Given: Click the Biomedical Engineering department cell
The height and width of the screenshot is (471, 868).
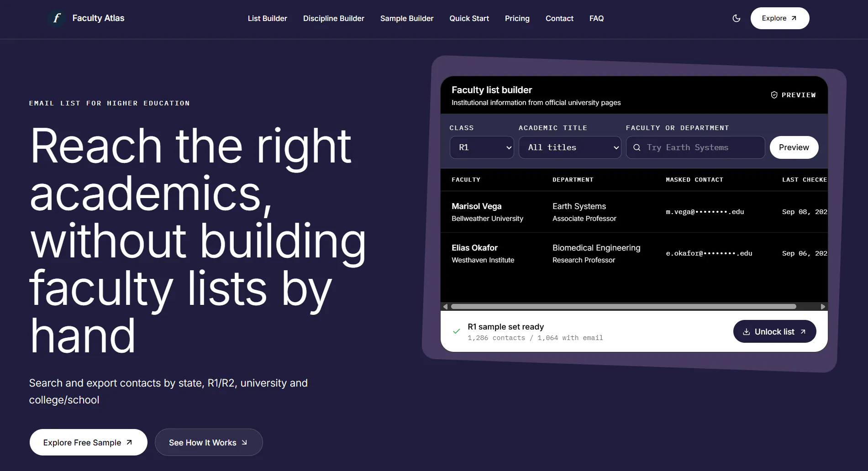Looking at the screenshot, I should (596, 248).
